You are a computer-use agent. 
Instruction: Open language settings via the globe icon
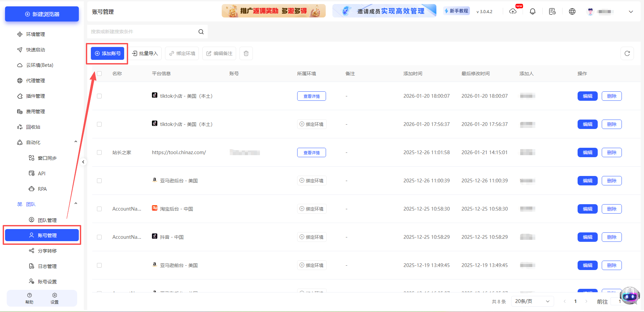tap(572, 11)
